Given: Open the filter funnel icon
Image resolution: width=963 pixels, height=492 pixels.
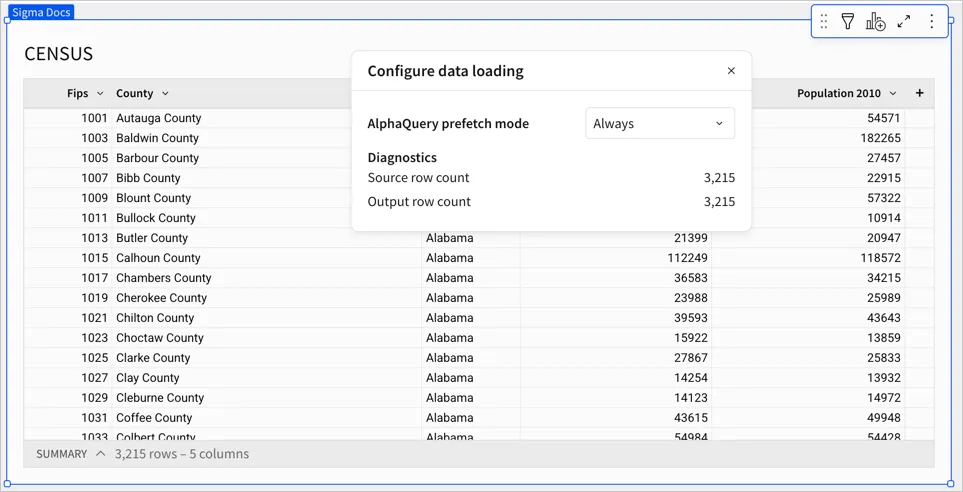Looking at the screenshot, I should (x=848, y=21).
